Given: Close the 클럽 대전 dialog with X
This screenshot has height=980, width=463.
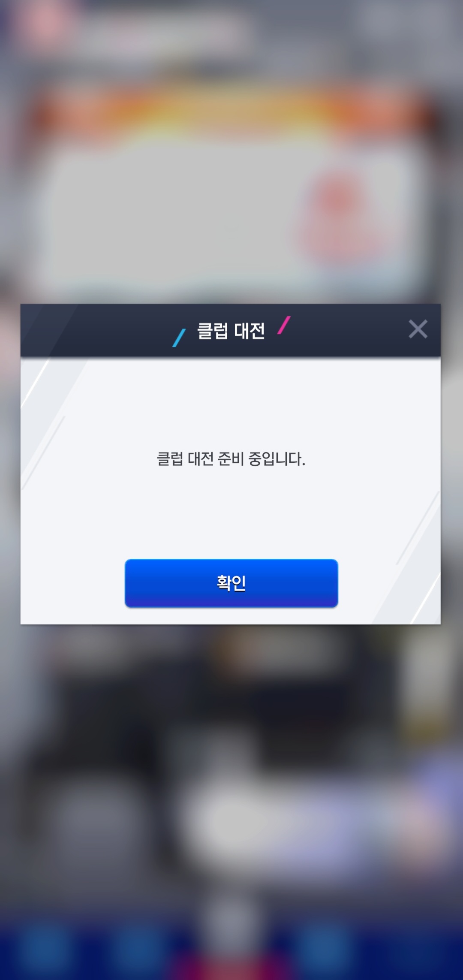Looking at the screenshot, I should pyautogui.click(x=418, y=329).
